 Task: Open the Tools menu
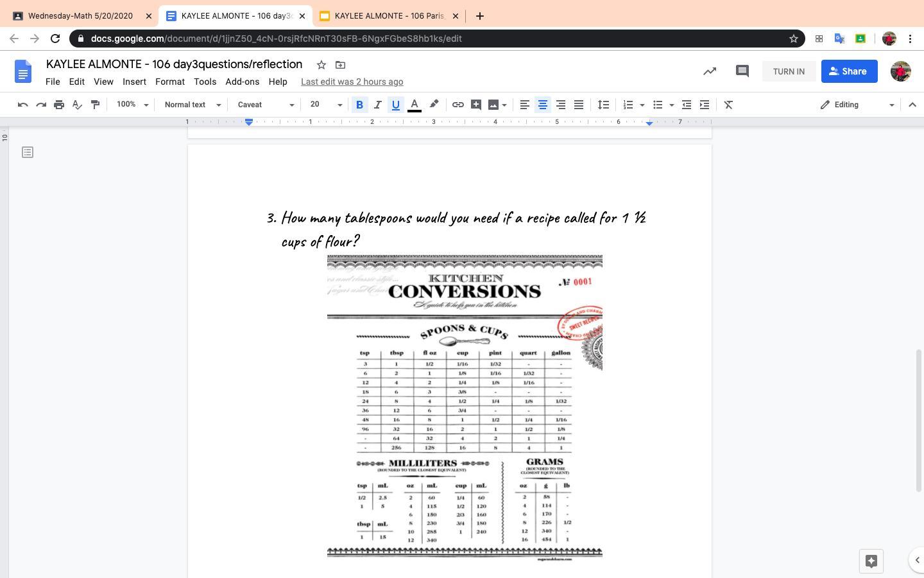[205, 82]
